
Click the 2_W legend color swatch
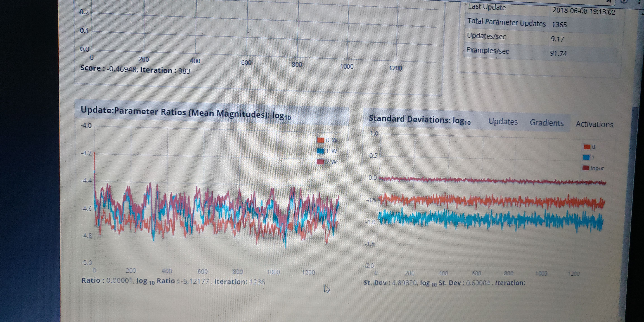[320, 162]
